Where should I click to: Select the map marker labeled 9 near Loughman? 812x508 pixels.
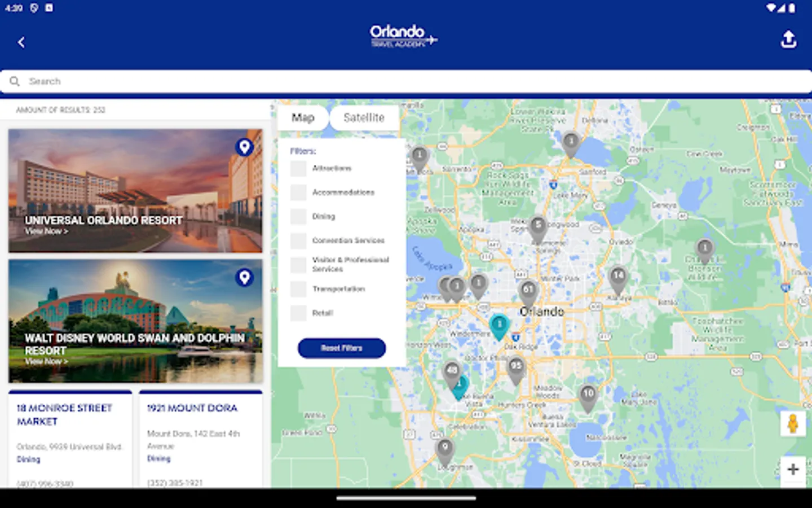click(445, 450)
